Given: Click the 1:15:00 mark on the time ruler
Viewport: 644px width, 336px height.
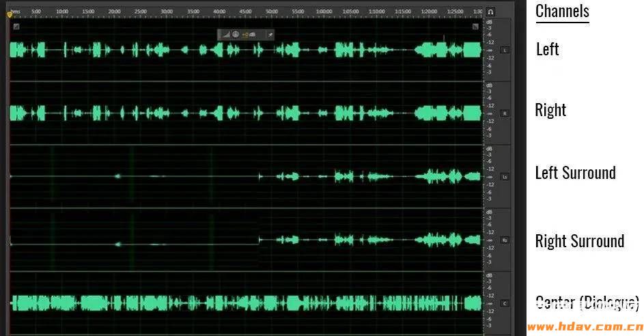Looking at the screenshot, I should click(x=403, y=12).
